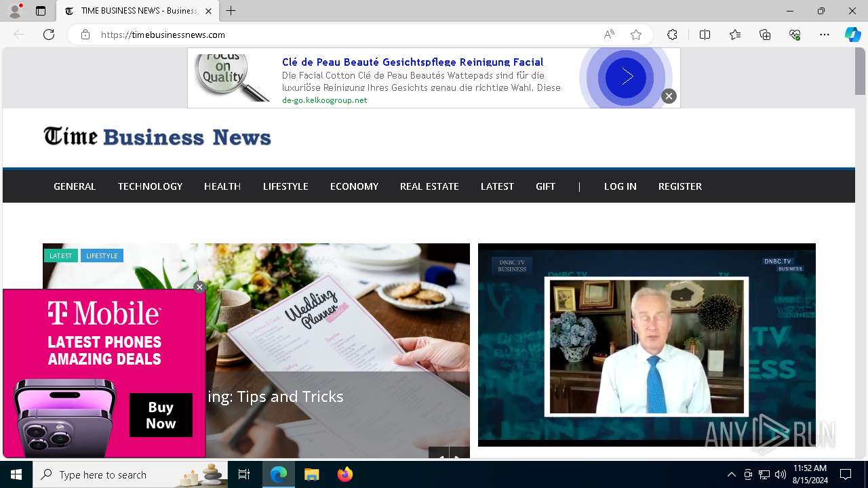View site information lock icon

[85, 35]
